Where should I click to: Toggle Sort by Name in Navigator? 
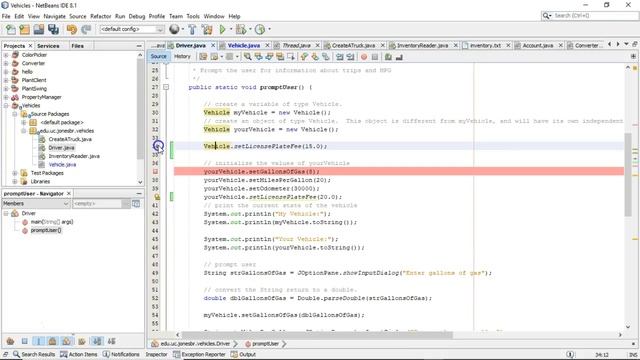coord(97,341)
